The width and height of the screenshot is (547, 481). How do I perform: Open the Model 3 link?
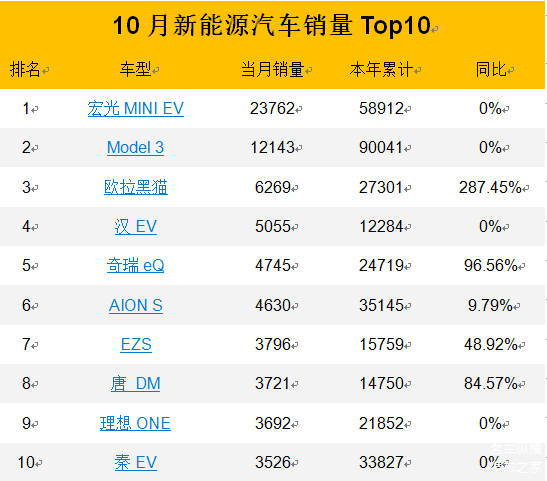tap(135, 148)
